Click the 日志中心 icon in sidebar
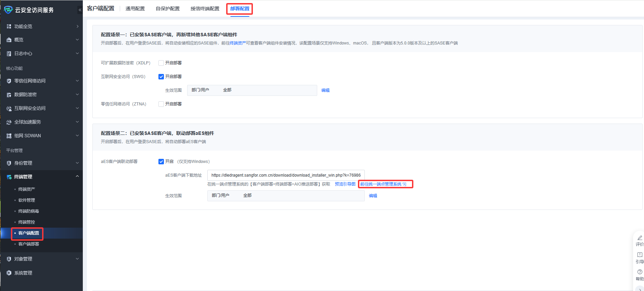 pyautogui.click(x=9, y=53)
